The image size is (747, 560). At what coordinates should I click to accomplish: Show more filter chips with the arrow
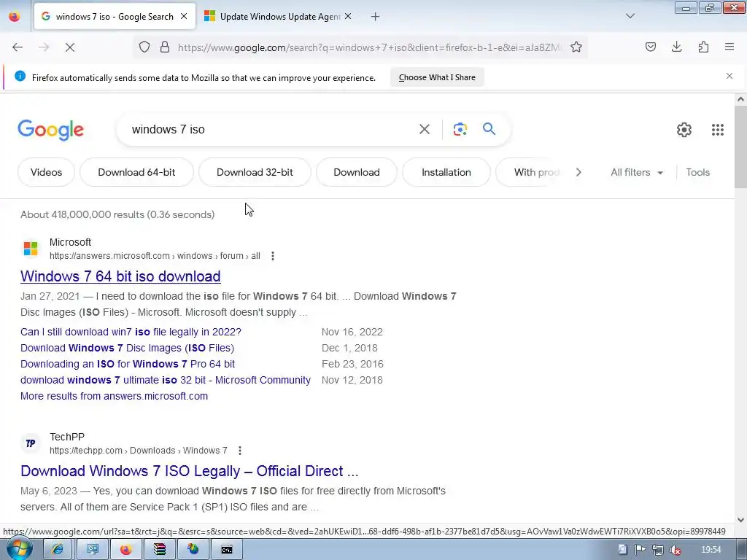(x=578, y=172)
